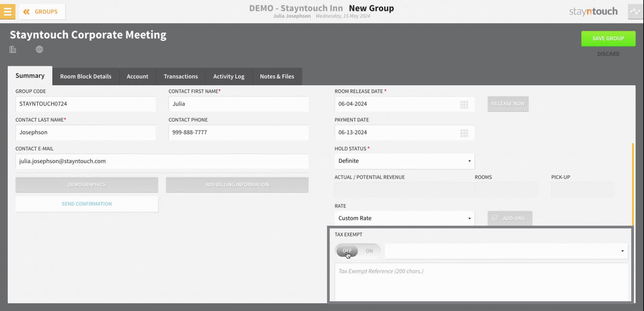Click Send Confirmation
The height and width of the screenshot is (311, 644).
point(87,204)
